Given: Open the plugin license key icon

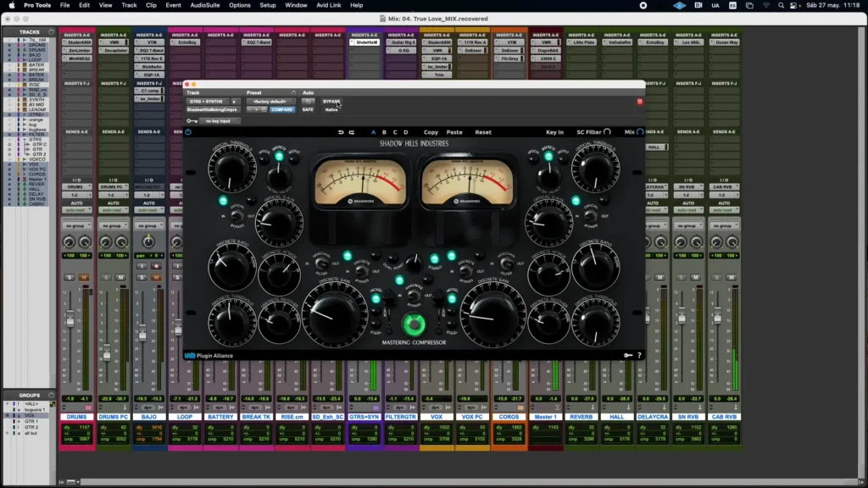Looking at the screenshot, I should tap(628, 355).
